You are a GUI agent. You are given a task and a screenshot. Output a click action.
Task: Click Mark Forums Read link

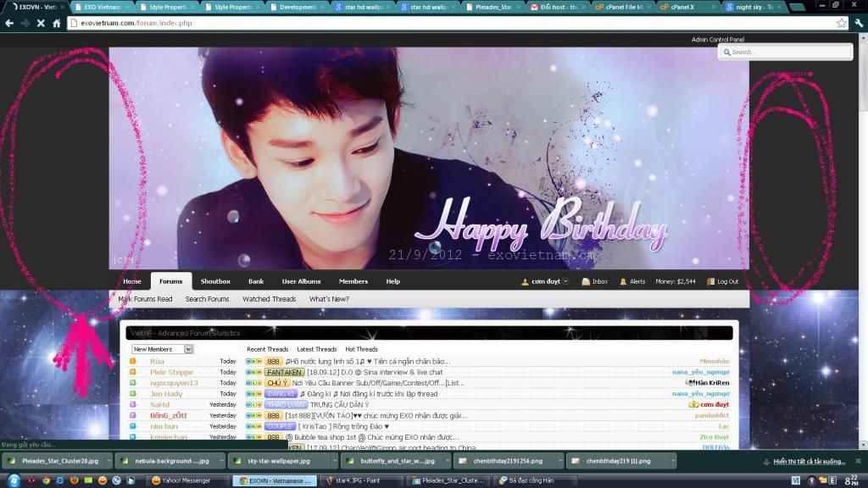(x=145, y=299)
